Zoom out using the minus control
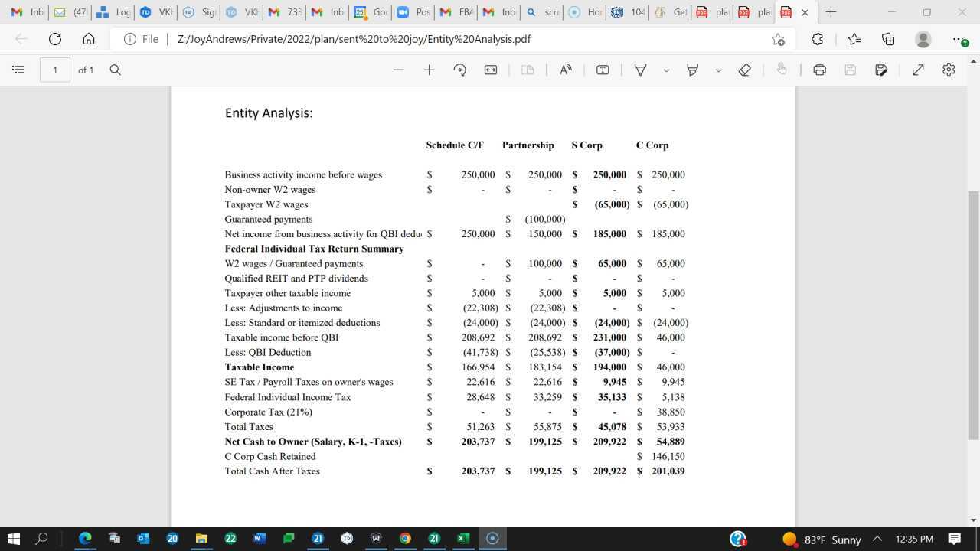 coord(398,70)
